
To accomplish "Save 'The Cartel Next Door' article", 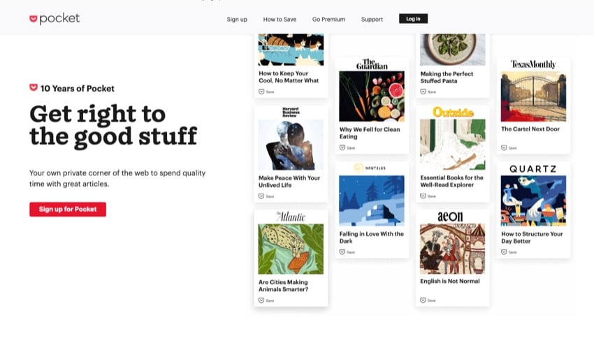I will click(509, 147).
